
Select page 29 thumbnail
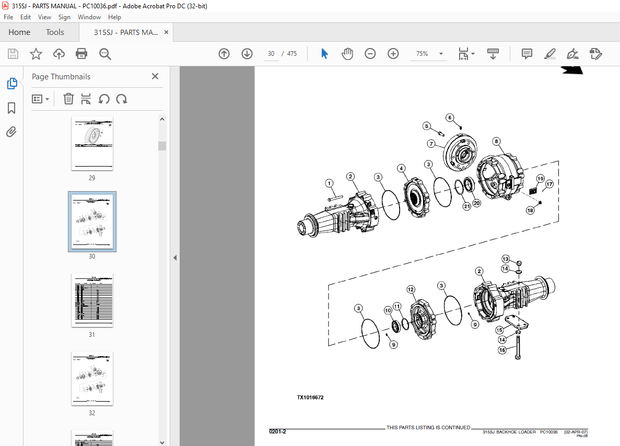point(92,144)
